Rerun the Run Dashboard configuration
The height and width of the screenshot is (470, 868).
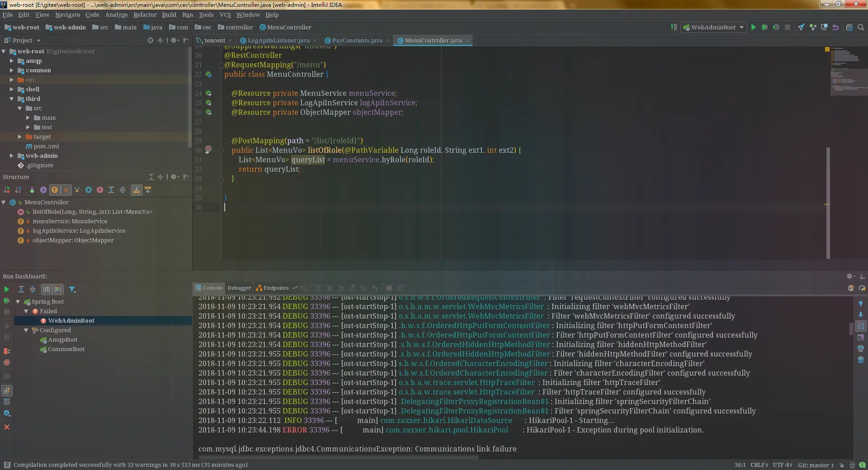pyautogui.click(x=7, y=289)
